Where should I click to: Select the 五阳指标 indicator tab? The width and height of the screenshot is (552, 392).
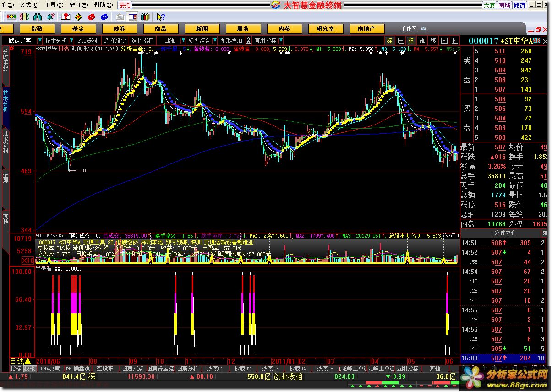407,368
